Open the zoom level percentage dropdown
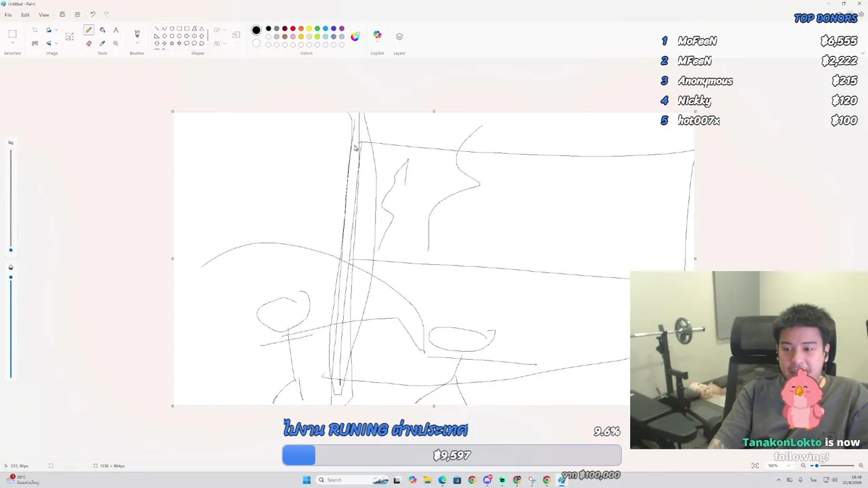This screenshot has height=488, width=868. click(779, 466)
